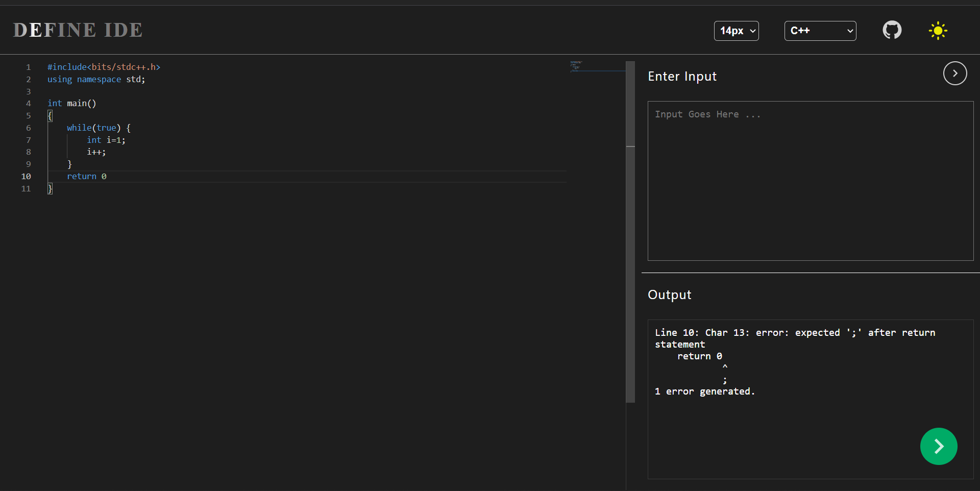The height and width of the screenshot is (491, 980).
Task: Run code with the green arrow button
Action: pyautogui.click(x=939, y=446)
